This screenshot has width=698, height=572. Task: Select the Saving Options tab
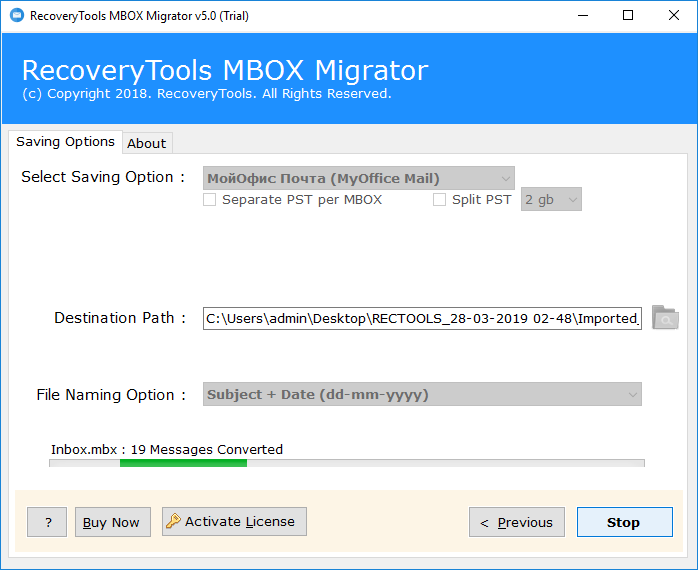click(x=65, y=142)
